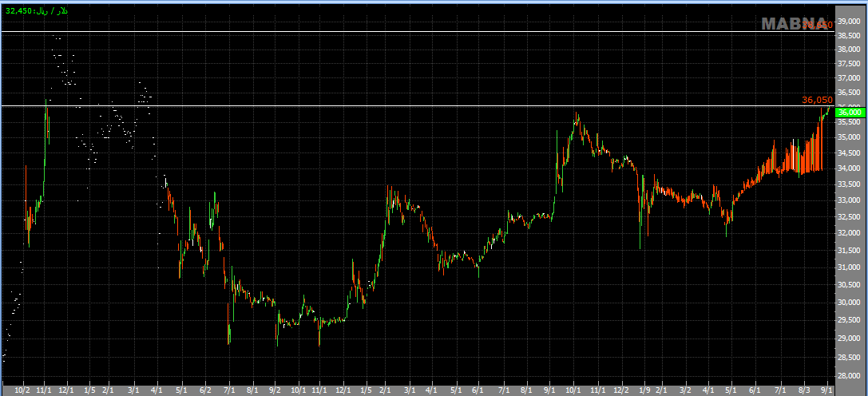
Task: Click the 8/3 date label
Action: (803, 390)
